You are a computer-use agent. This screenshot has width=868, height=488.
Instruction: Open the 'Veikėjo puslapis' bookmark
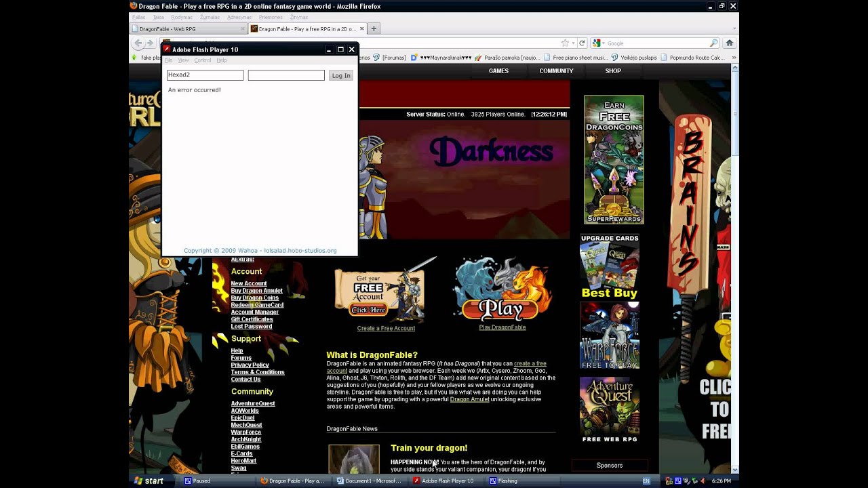point(635,58)
